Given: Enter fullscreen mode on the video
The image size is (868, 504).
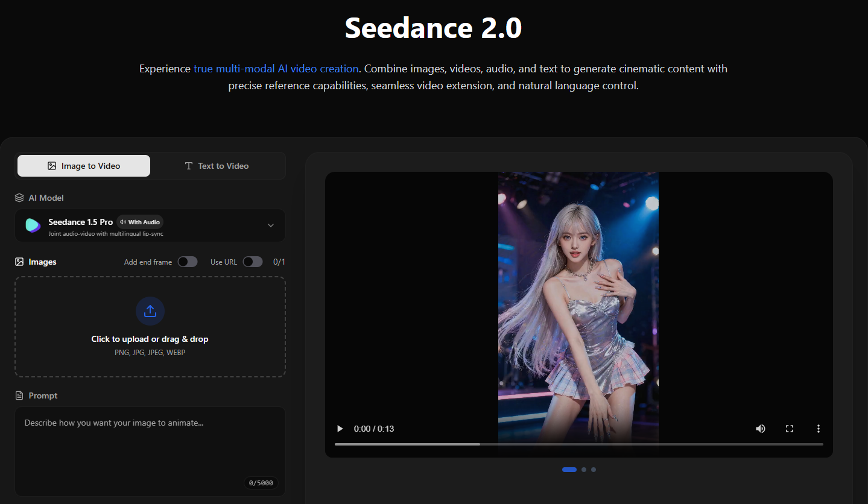Looking at the screenshot, I should click(790, 429).
